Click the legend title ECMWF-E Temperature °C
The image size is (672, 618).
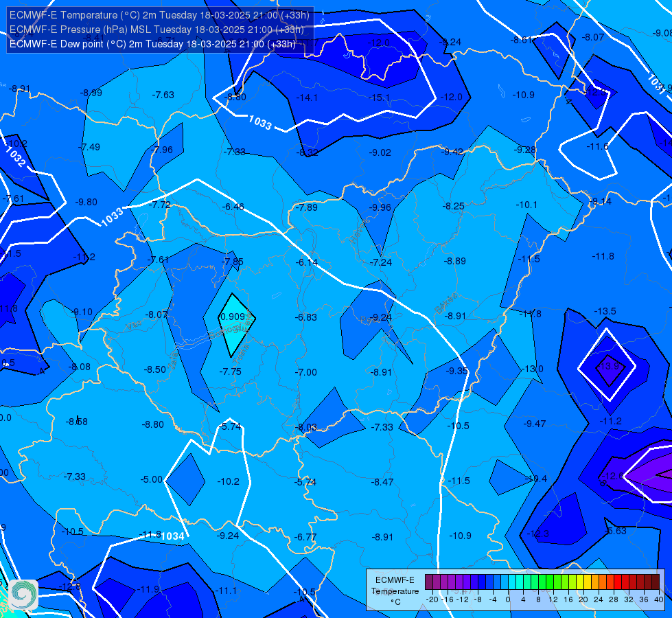pyautogui.click(x=395, y=591)
